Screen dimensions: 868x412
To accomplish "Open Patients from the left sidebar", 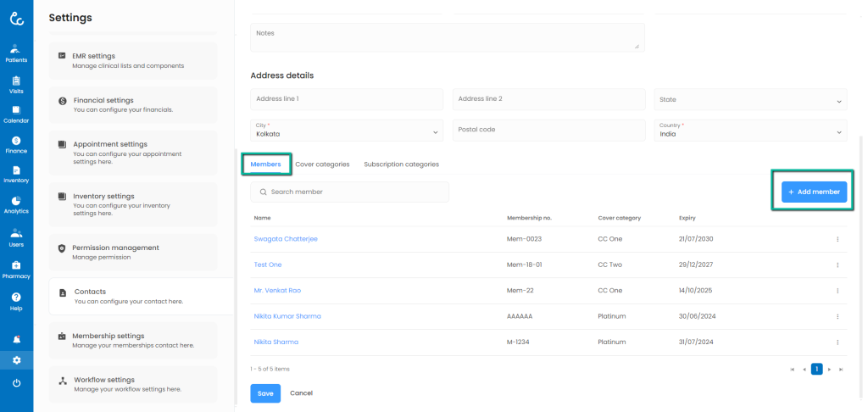I will pos(16,53).
